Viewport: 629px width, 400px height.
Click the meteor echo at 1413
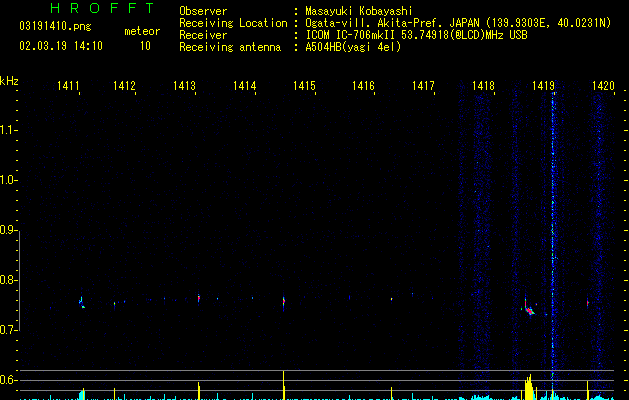point(199,298)
